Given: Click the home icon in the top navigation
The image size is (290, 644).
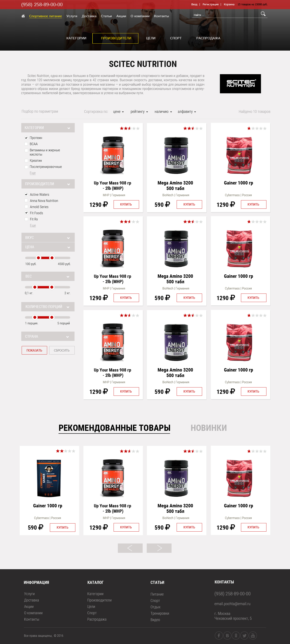Looking at the screenshot, I should pyautogui.click(x=23, y=16).
